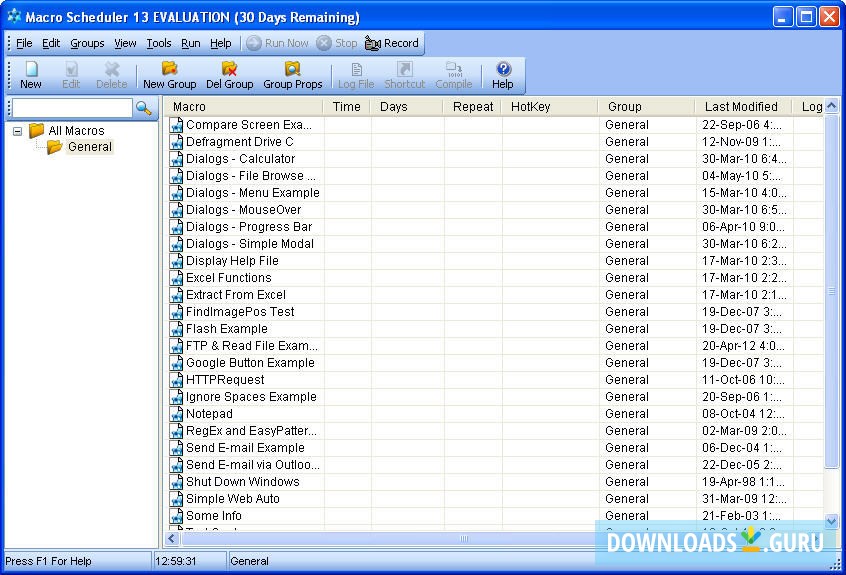
Task: Select the All Macros folder
Action: pyautogui.click(x=67, y=131)
